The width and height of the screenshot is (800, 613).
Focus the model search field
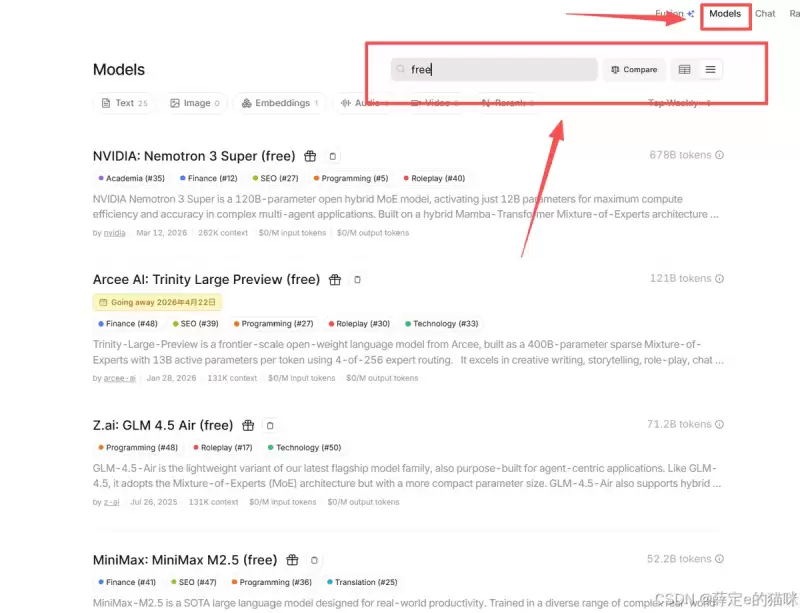pos(494,69)
